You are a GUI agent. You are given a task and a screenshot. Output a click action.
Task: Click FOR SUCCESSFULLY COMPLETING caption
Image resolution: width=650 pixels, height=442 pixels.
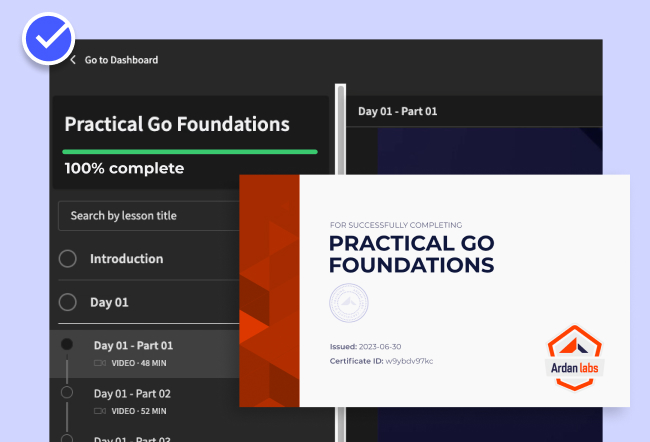pyautogui.click(x=396, y=225)
